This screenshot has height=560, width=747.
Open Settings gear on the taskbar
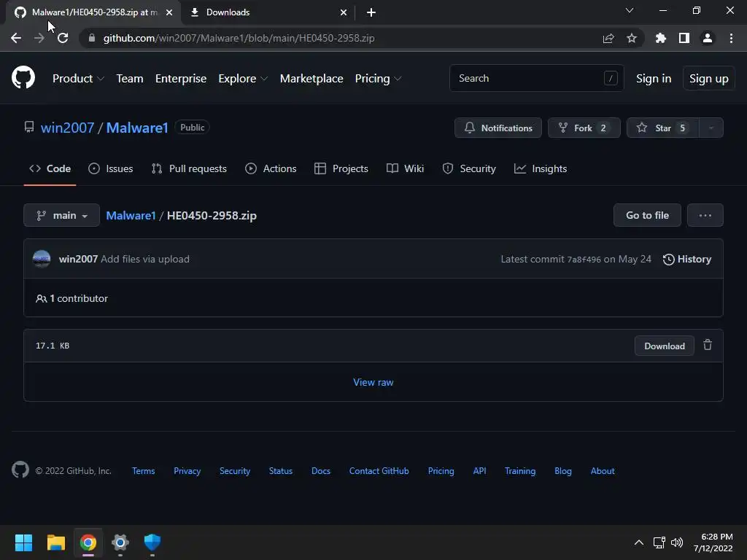[120, 542]
